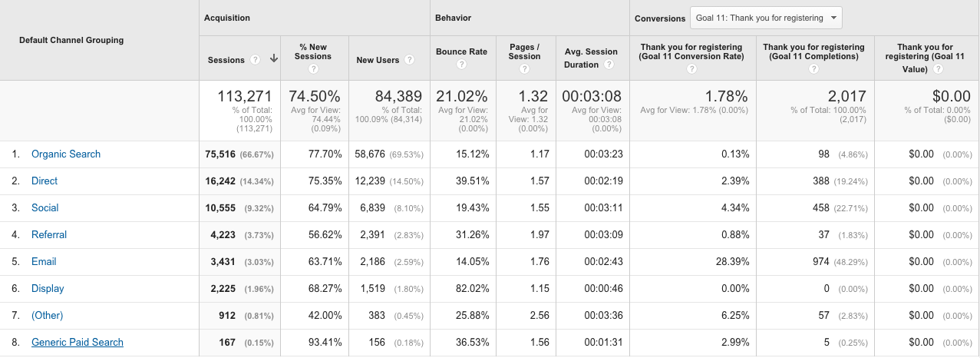Viewport: 980px width, 358px height.
Task: Show help for Goal 11 Completions column
Action: 813,69
